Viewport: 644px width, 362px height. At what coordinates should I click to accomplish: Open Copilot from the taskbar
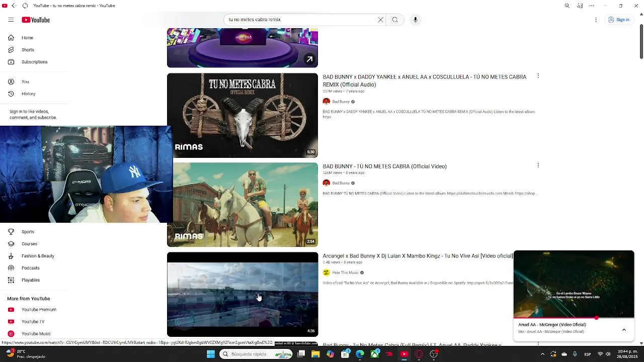[x=330, y=354]
